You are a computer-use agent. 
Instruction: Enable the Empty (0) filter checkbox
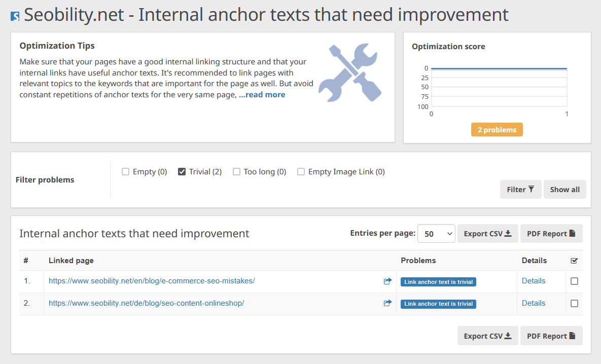click(x=126, y=172)
